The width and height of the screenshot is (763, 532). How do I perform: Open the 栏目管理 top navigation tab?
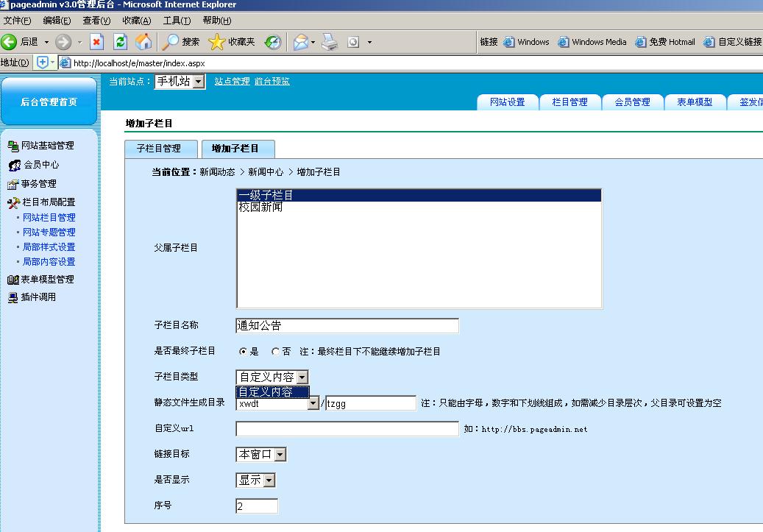coord(569,102)
